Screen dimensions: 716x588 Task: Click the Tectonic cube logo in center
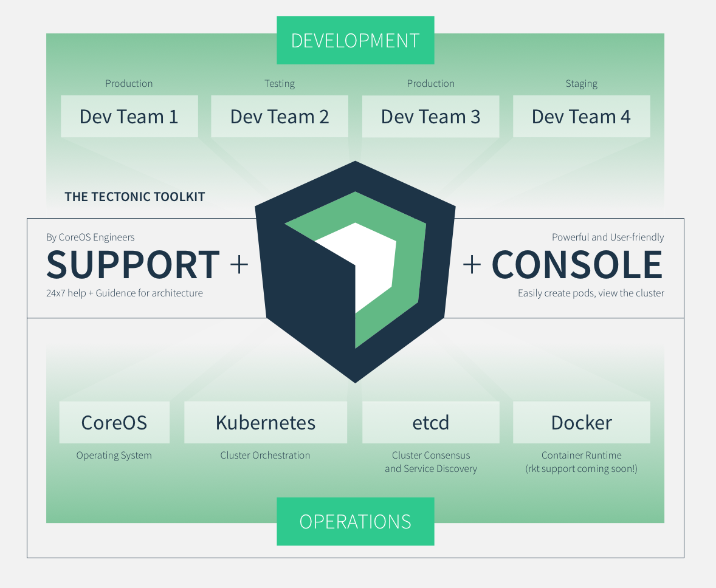click(355, 272)
